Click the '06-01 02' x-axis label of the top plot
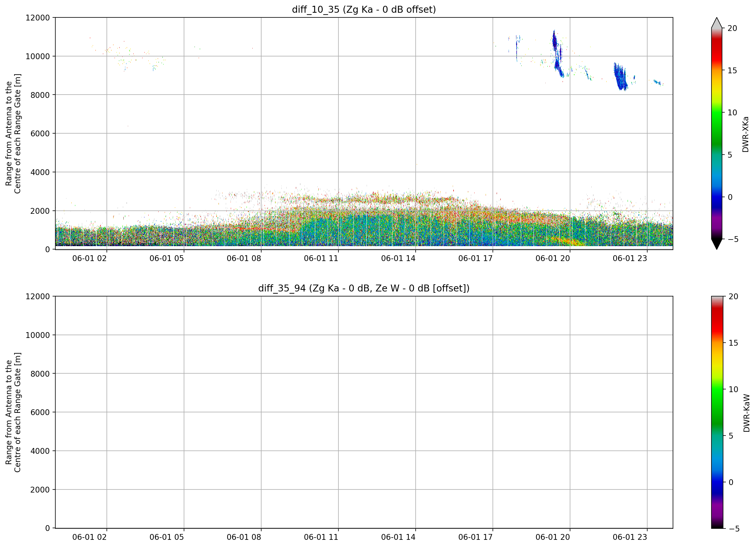The image size is (756, 547). pyautogui.click(x=89, y=258)
